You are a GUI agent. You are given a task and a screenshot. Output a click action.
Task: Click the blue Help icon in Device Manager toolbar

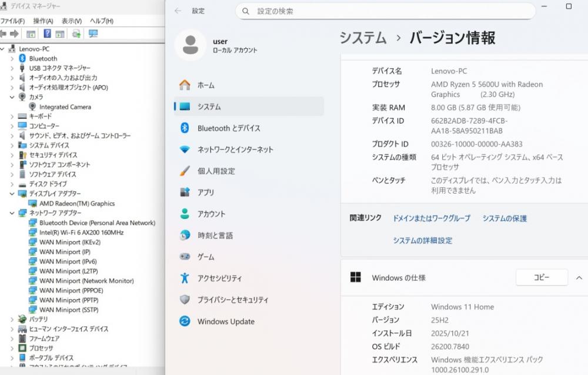[x=47, y=34]
